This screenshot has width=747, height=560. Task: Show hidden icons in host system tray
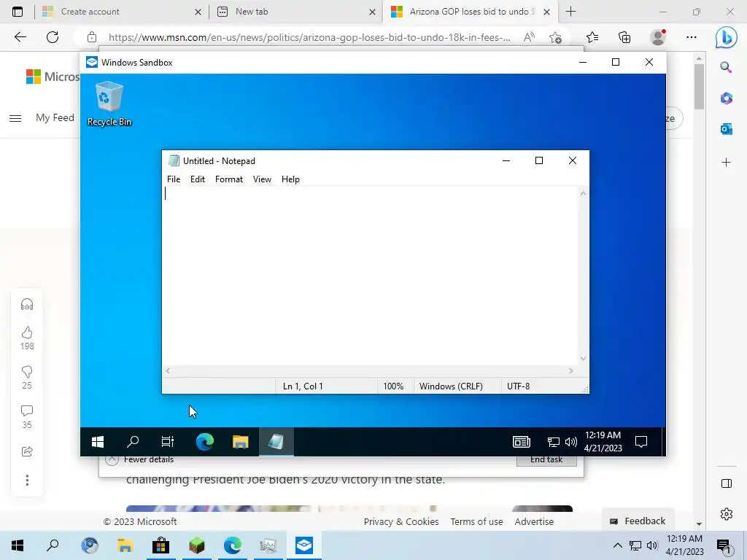(617, 545)
